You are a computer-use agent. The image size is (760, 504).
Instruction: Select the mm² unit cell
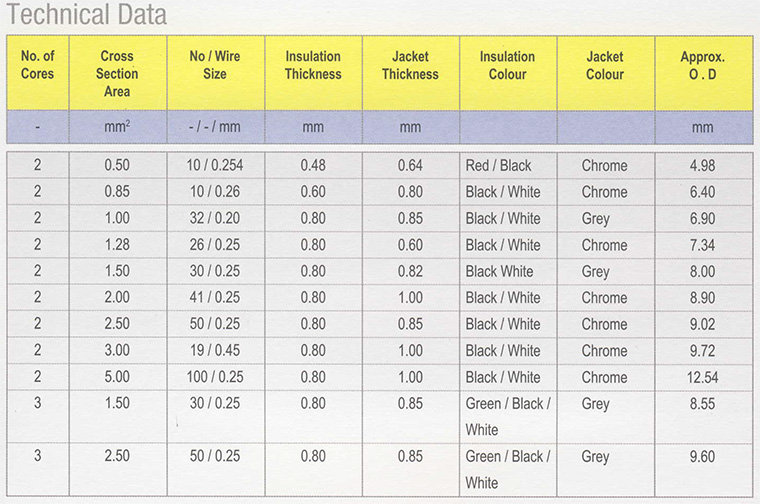point(117,127)
